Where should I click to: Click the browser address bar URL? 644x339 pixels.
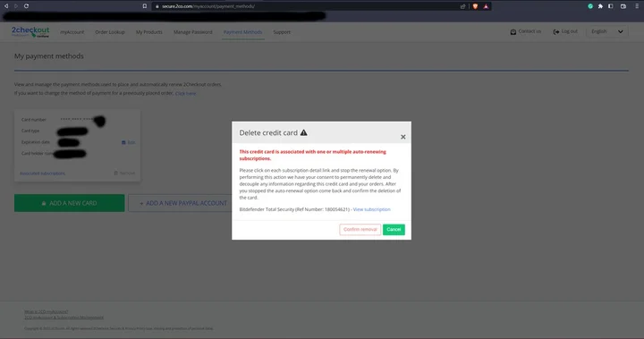click(x=208, y=6)
